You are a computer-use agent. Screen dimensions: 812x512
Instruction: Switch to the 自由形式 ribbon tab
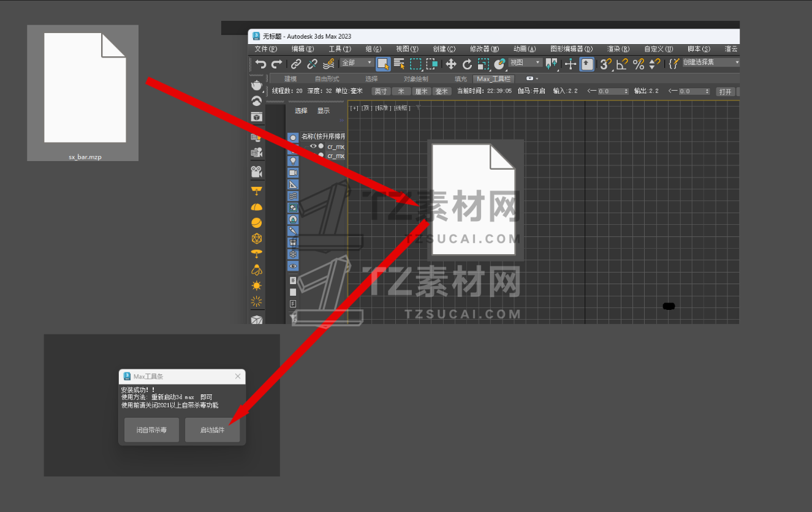pyautogui.click(x=327, y=79)
